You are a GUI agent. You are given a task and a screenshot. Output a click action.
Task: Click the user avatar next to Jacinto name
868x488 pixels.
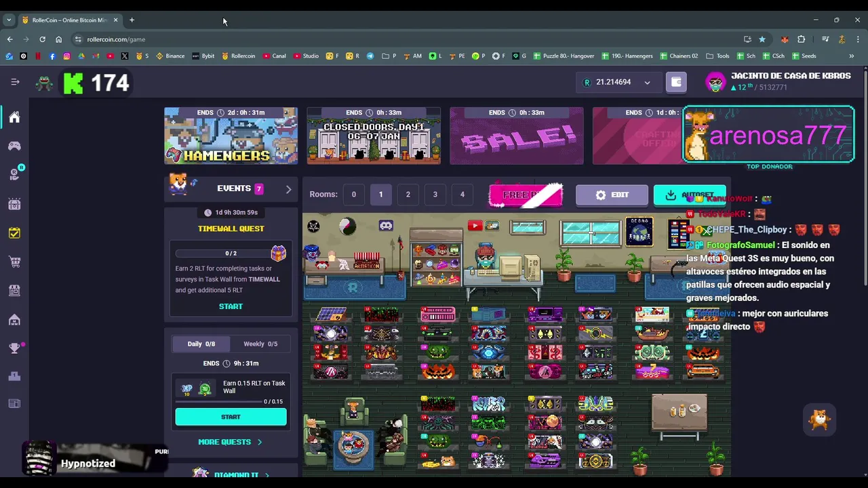[x=715, y=82]
